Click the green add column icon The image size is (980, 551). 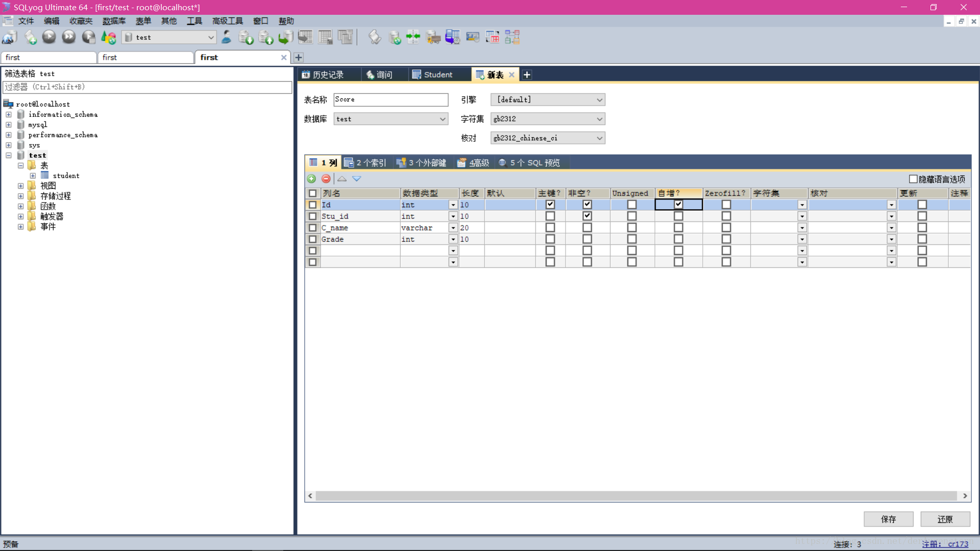[311, 179]
